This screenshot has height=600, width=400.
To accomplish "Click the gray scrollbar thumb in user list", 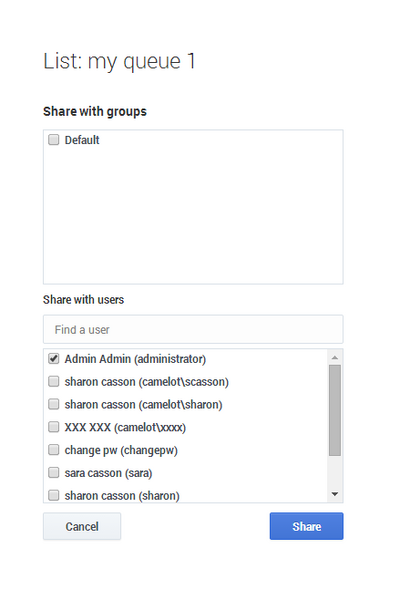I will pyautogui.click(x=335, y=410).
